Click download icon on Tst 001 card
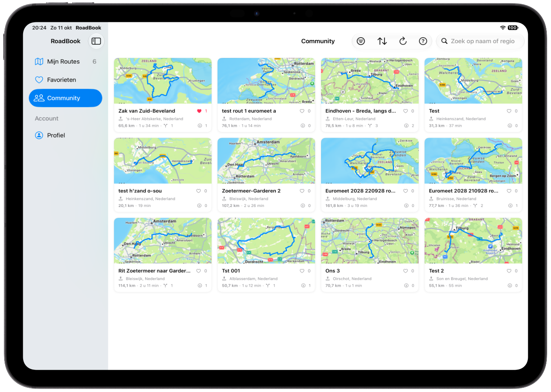The height and width of the screenshot is (392, 551). [303, 286]
